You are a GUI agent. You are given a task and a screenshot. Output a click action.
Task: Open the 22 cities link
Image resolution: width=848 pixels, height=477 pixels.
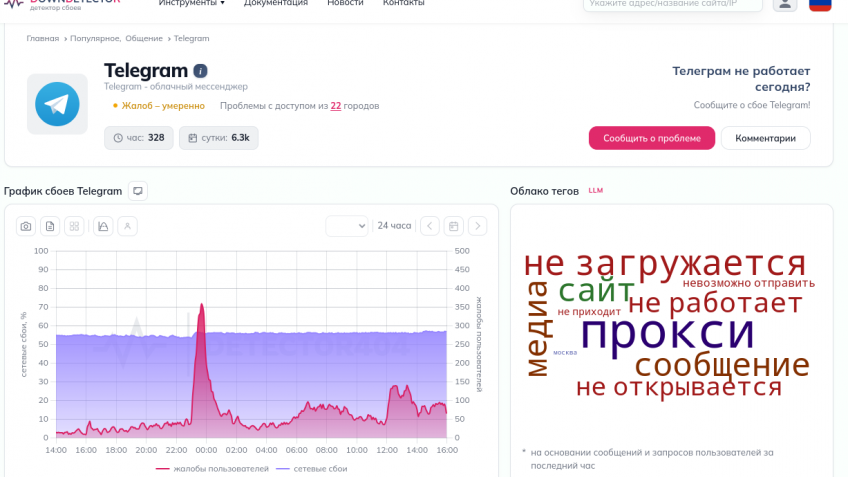click(x=336, y=105)
